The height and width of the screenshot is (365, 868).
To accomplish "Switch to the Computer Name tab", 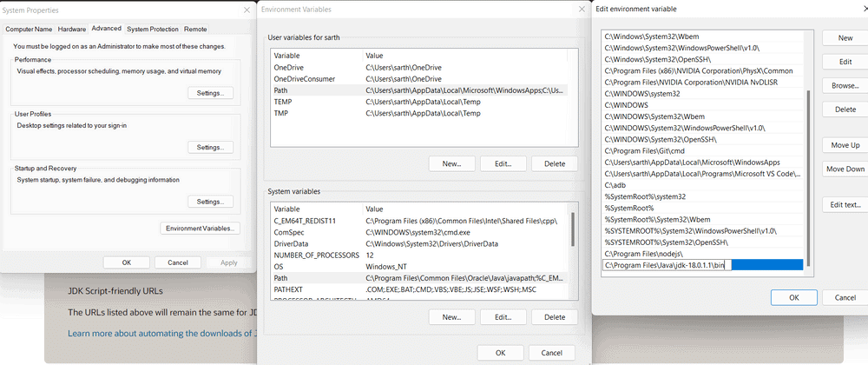I will (30, 29).
